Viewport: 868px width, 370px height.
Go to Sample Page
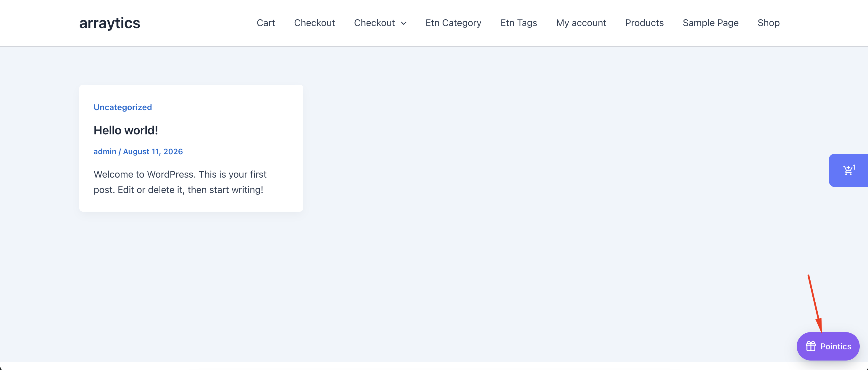pyautogui.click(x=710, y=22)
